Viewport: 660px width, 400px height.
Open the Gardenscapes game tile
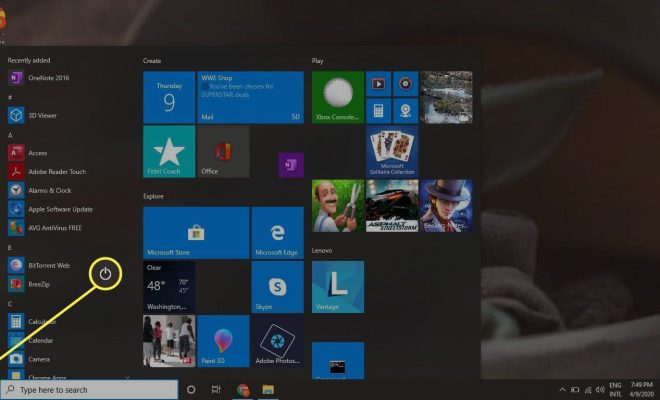pos(338,206)
